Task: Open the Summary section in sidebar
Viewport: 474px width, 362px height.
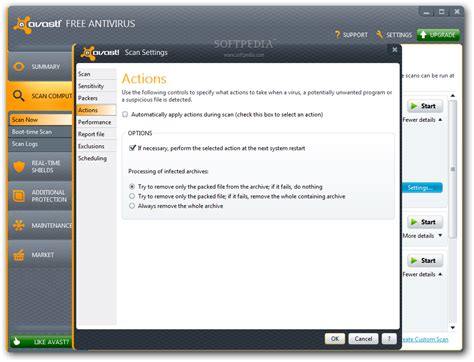Action: click(41, 66)
